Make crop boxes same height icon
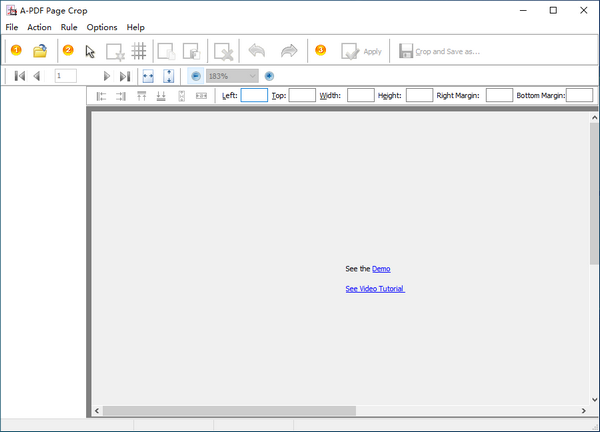The image size is (600, 432). (x=181, y=96)
